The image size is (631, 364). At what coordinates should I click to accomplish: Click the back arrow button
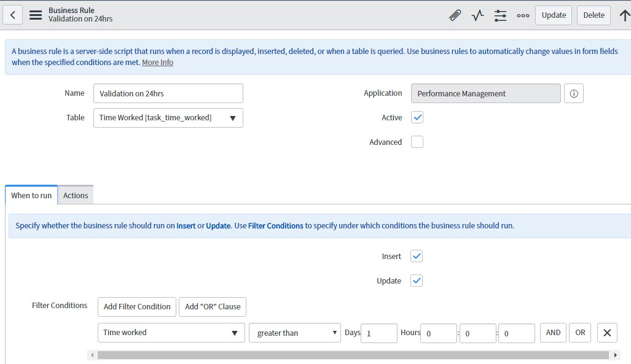coord(13,15)
